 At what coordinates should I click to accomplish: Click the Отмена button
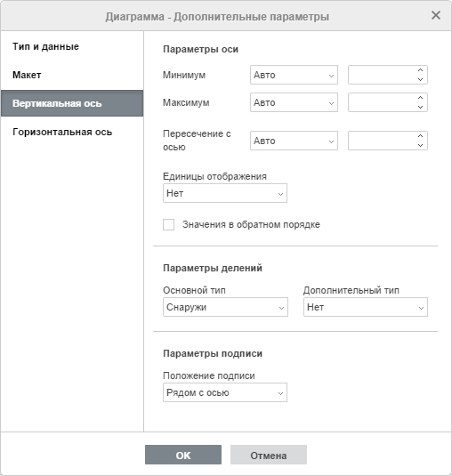click(269, 455)
